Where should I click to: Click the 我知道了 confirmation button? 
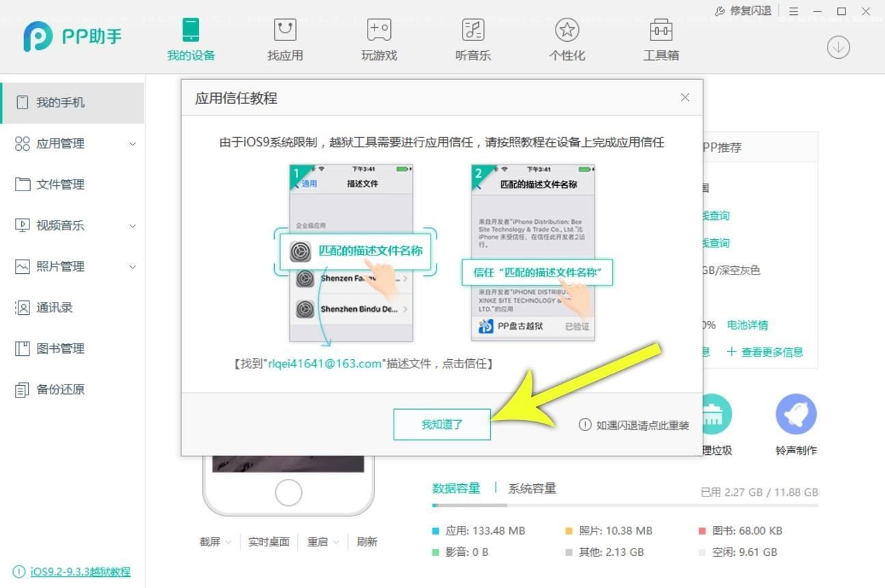tap(441, 424)
